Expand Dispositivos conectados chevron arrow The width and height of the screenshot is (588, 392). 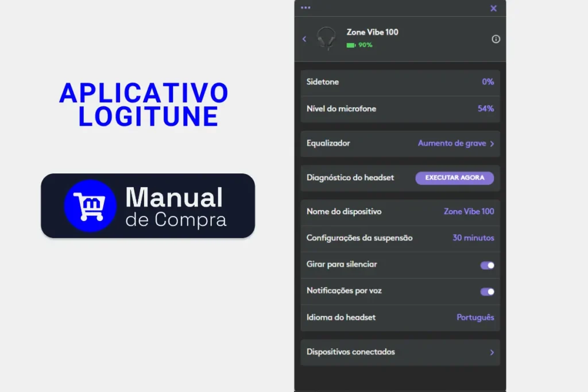(x=492, y=352)
